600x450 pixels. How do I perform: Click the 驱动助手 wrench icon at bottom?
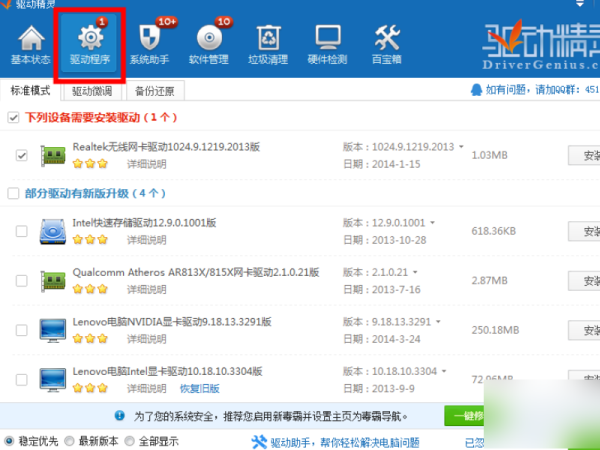tap(259, 442)
